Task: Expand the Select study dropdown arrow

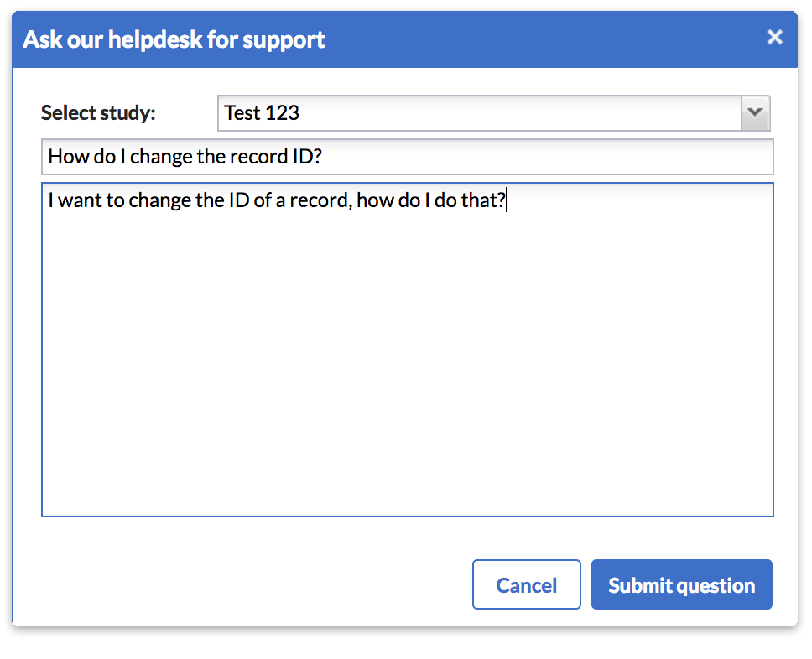Action: coord(755,113)
